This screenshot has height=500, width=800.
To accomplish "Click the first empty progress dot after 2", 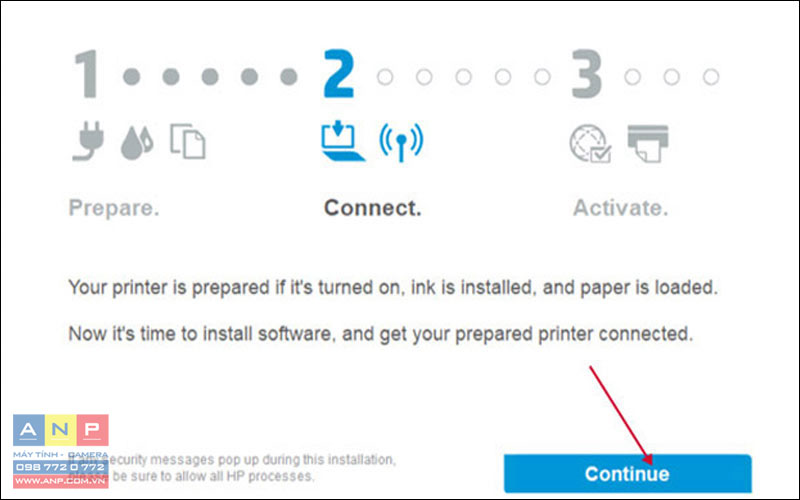I will click(385, 77).
